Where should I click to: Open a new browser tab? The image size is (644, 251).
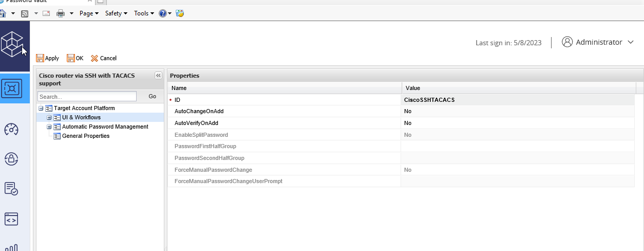point(101,2)
